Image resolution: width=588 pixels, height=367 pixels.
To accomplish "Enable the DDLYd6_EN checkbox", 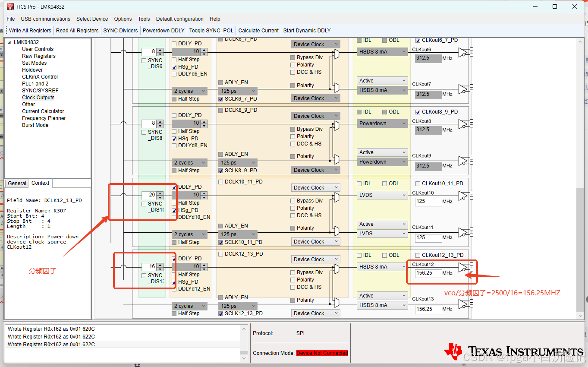I will click(174, 74).
